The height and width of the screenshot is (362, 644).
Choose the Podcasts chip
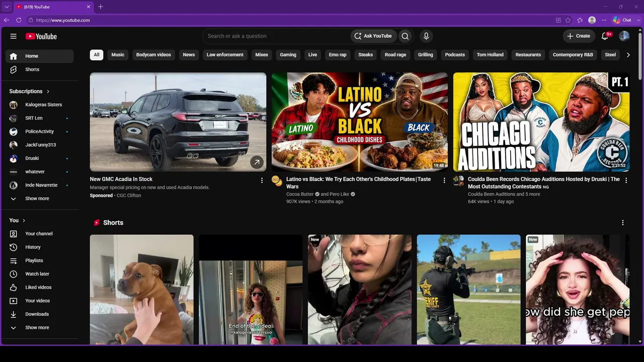pos(455,55)
